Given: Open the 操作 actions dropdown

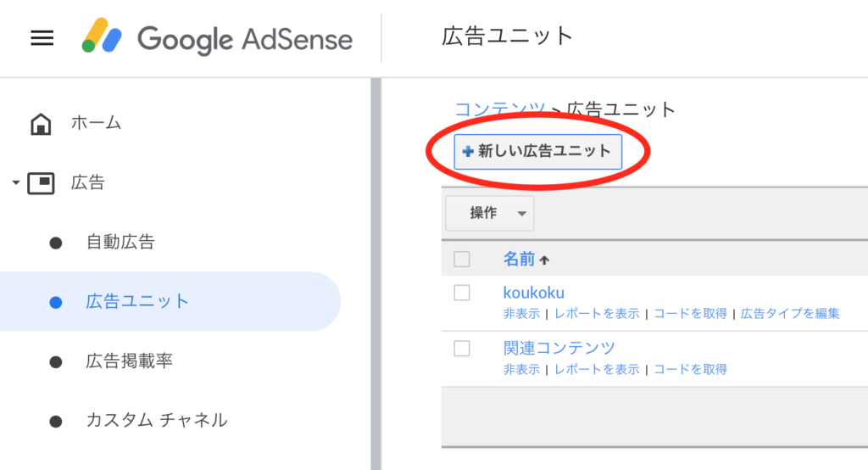Looking at the screenshot, I should 490,213.
